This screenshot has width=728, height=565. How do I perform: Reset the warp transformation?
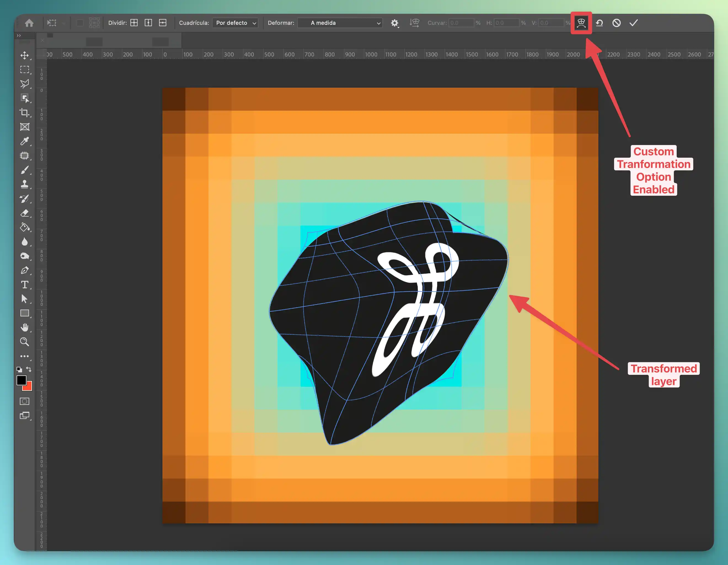(x=599, y=23)
